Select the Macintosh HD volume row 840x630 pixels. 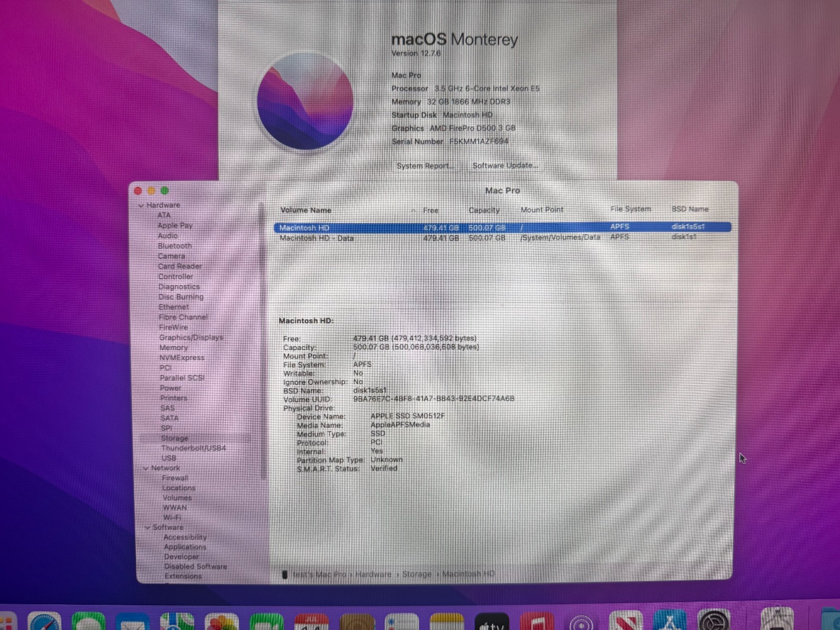(502, 227)
